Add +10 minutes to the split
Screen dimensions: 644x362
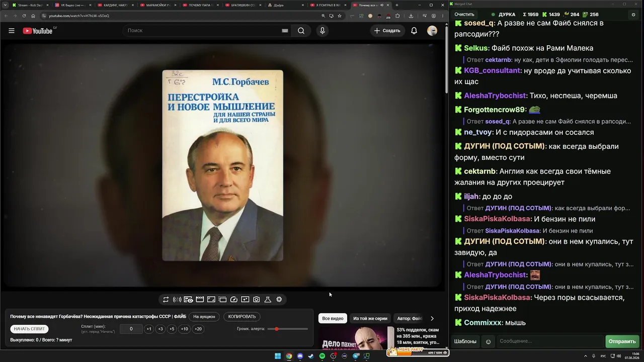[x=185, y=329]
